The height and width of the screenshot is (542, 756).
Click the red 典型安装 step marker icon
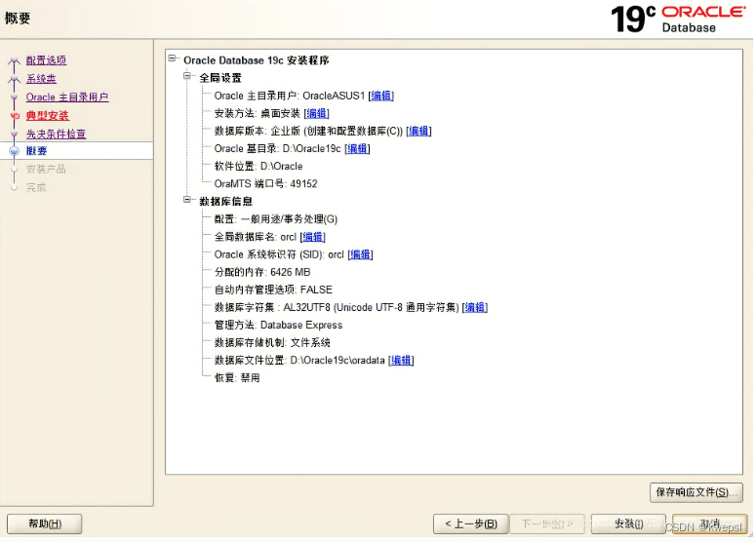(15, 116)
